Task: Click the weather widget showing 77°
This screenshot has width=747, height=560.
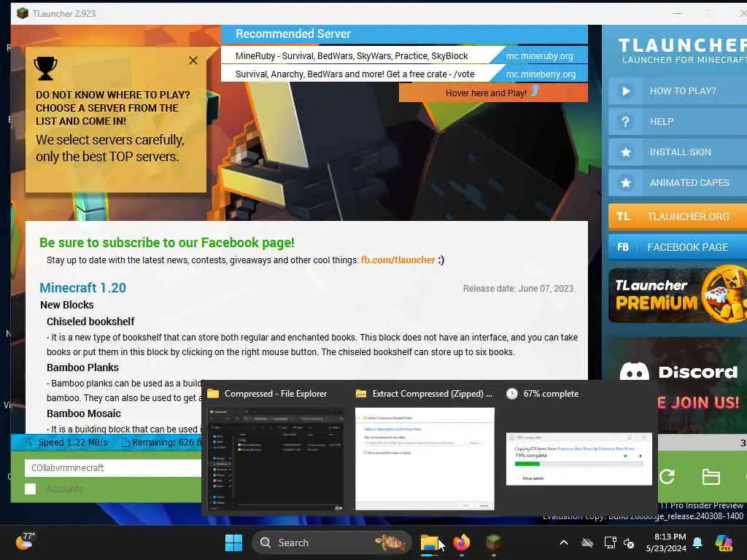Action: 25,542
